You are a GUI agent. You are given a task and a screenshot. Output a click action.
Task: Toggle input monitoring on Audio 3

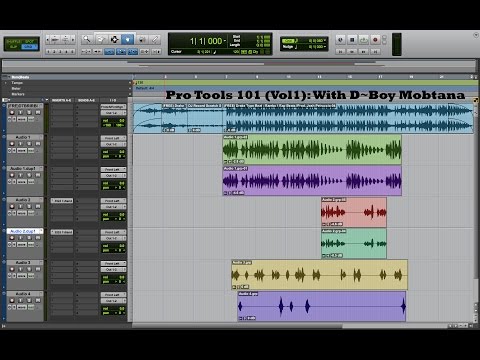pyautogui.click(x=20, y=269)
